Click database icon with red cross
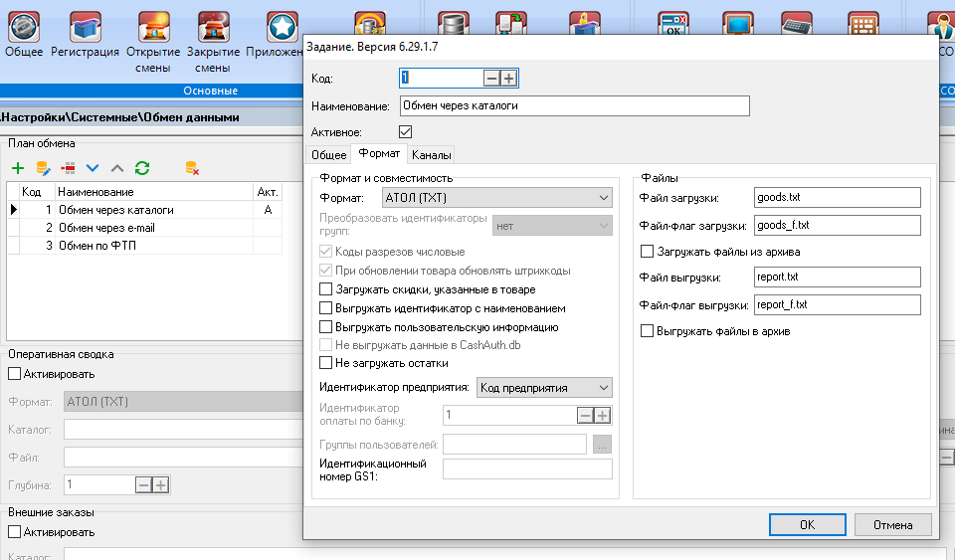 click(x=192, y=168)
